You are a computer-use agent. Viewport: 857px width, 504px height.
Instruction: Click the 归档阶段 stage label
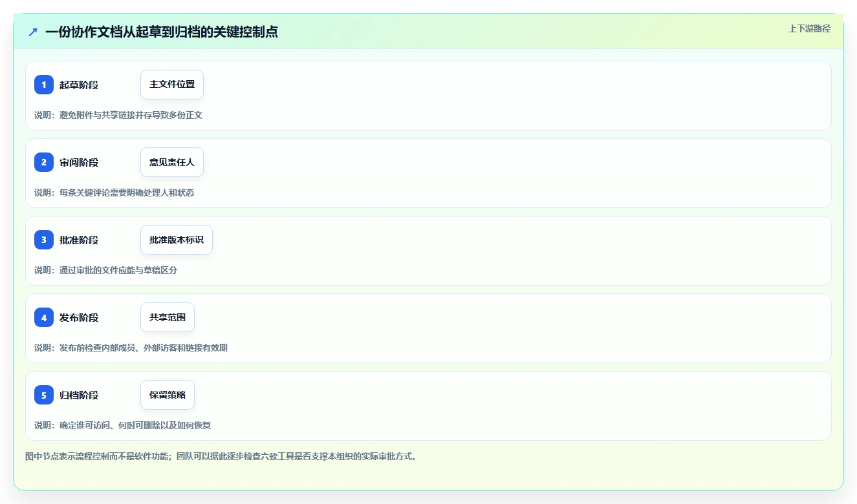pos(79,395)
